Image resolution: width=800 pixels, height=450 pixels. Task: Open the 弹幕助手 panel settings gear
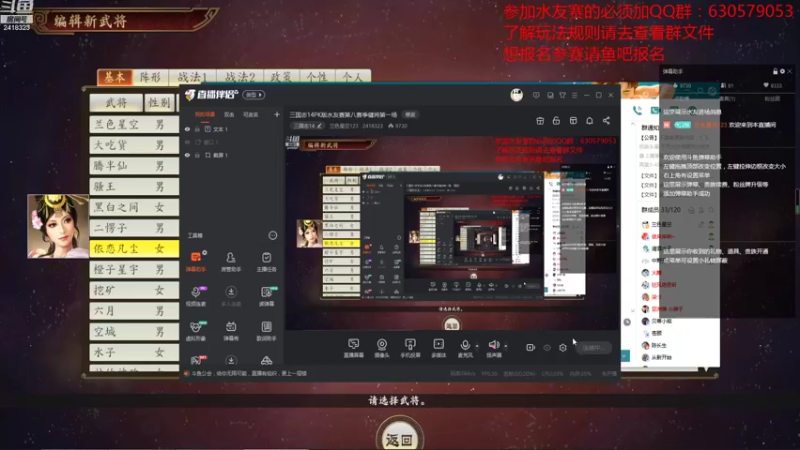pyautogui.click(x=782, y=71)
